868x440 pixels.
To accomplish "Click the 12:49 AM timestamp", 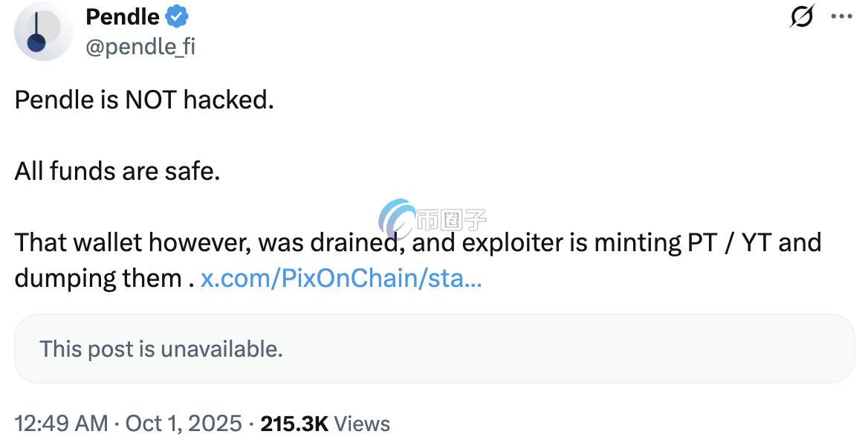I will (61, 424).
